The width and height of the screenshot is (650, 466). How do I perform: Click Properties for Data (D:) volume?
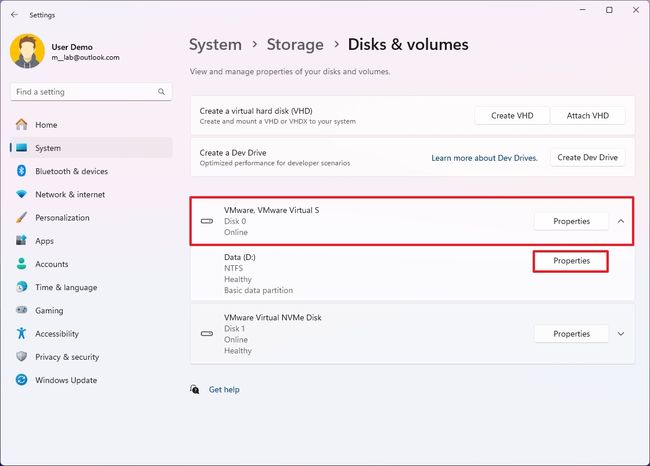click(571, 261)
